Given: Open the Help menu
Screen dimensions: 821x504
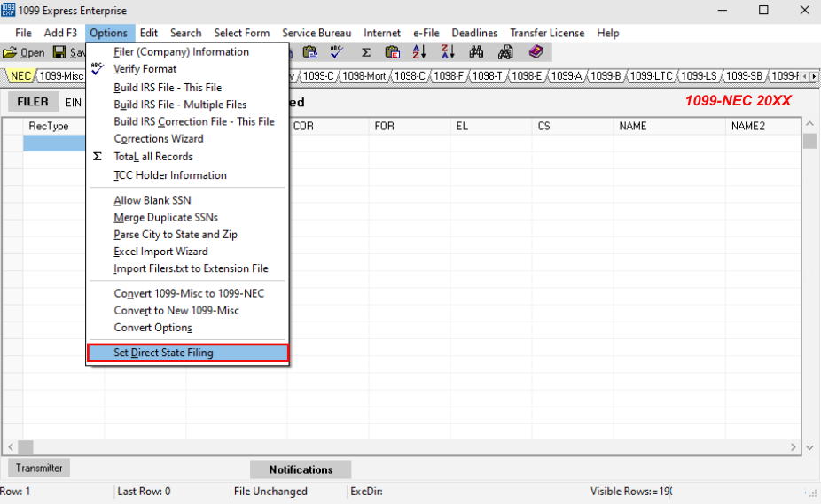Looking at the screenshot, I should (608, 33).
